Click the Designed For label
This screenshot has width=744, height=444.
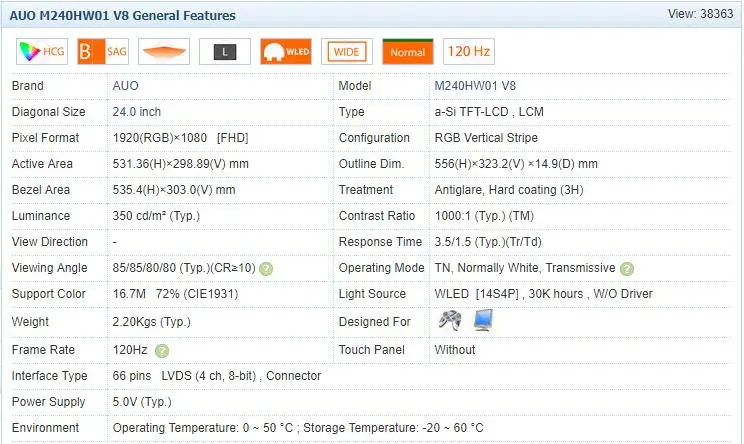(x=374, y=322)
